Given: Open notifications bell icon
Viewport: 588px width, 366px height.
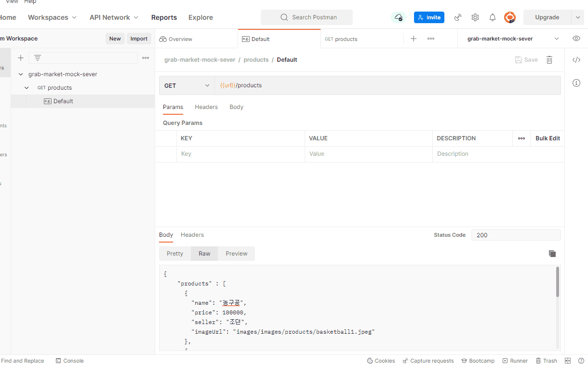Looking at the screenshot, I should [x=493, y=17].
